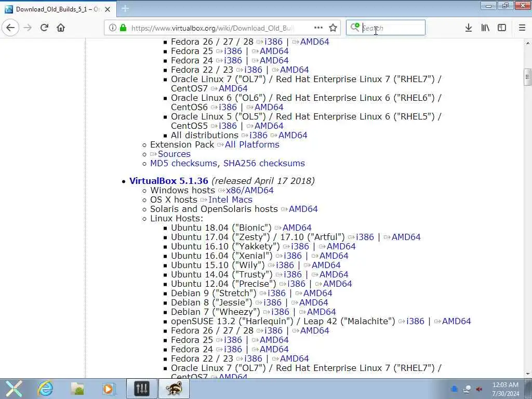Open Ubuntu 18.04 Bionic AMD64 link
Screen dimensions: 532x399
[297, 228]
